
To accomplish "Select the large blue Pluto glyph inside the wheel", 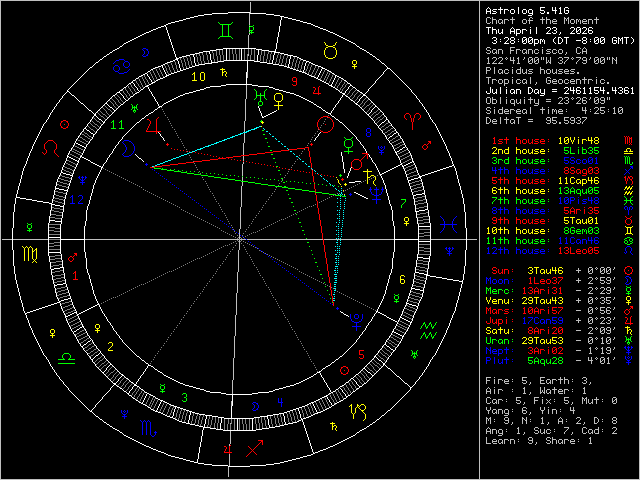I will [357, 322].
